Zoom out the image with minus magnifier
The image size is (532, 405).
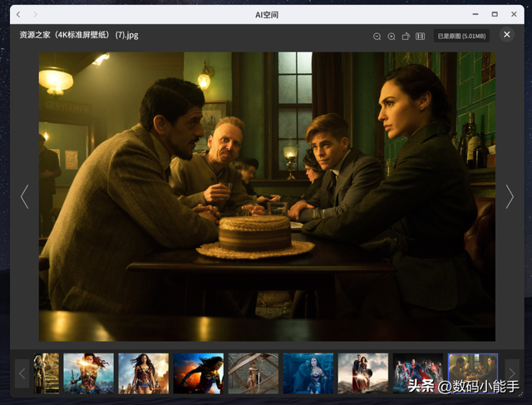tap(377, 37)
